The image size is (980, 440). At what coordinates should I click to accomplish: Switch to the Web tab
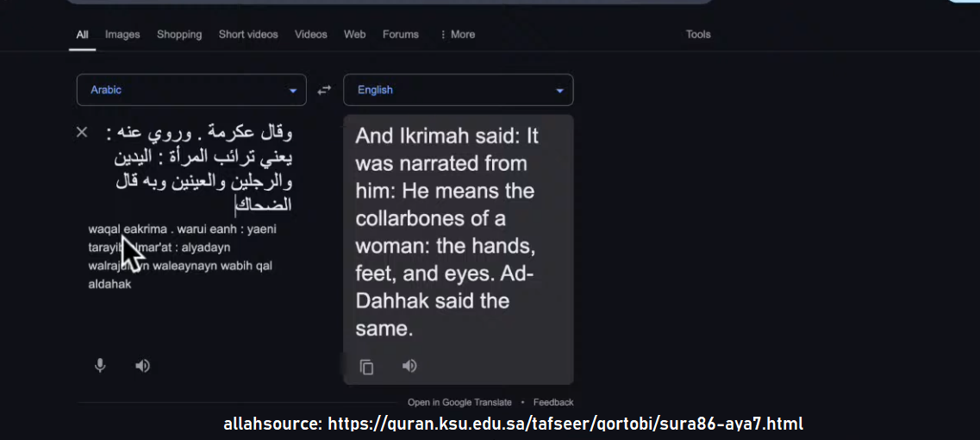coord(354,35)
